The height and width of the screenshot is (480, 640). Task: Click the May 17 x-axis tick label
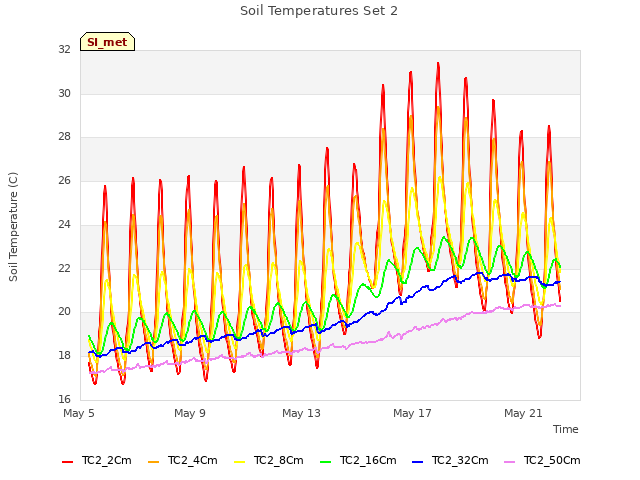[412, 413]
